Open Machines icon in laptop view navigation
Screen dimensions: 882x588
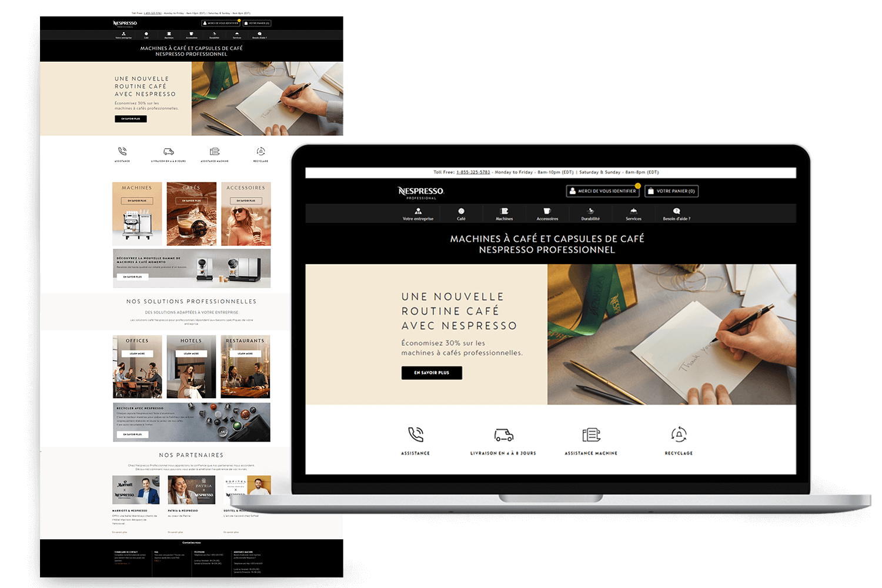505,211
